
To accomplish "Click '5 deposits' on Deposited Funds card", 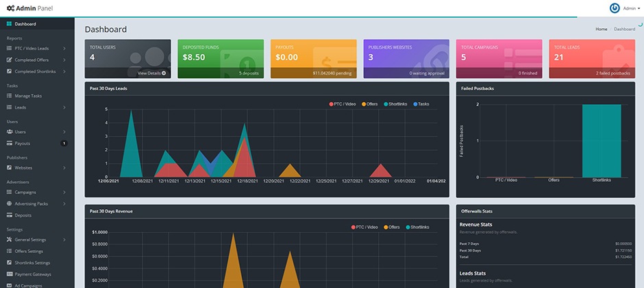I will [x=249, y=73].
